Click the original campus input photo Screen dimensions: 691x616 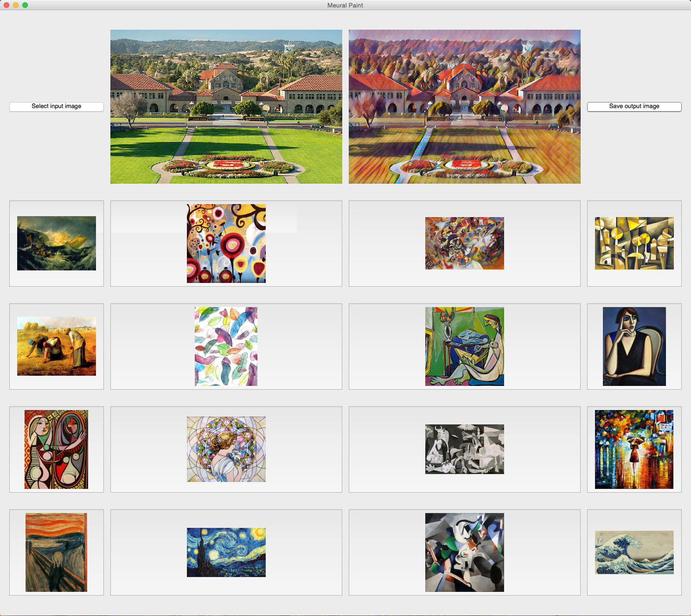pyautogui.click(x=226, y=107)
